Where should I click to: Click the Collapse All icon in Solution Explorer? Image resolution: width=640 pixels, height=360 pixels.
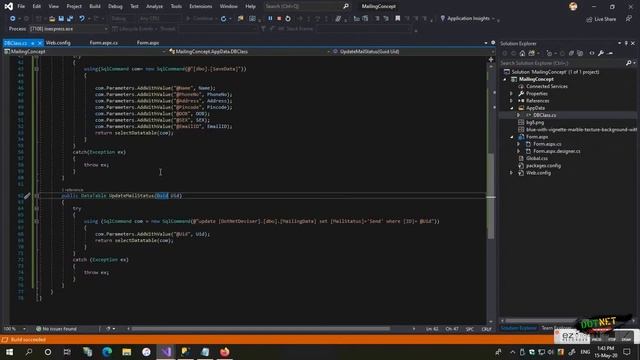click(571, 53)
